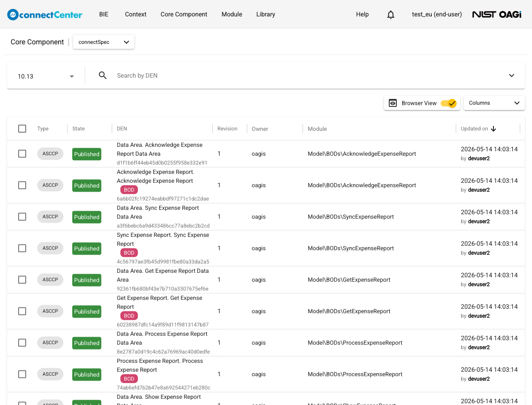
Task: Open Acknowledge Expense Report. Acknowledge Expense Report entry
Action: click(x=156, y=177)
